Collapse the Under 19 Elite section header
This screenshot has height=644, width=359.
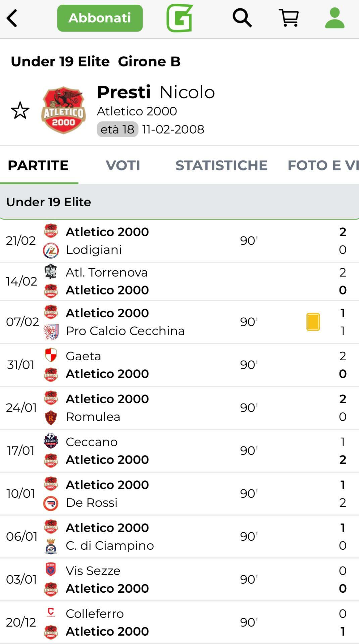point(179,202)
